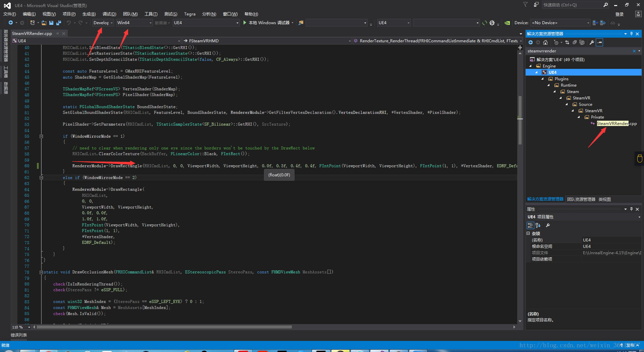Click the Undo arrow icon

[x=69, y=23]
